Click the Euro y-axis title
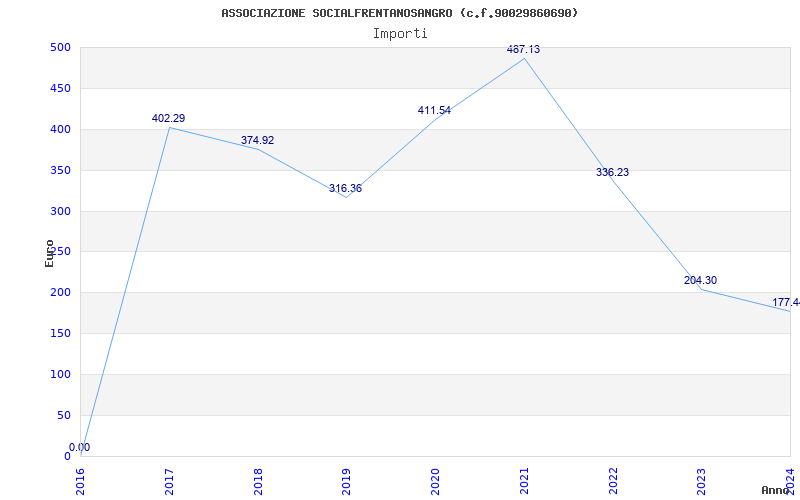The width and height of the screenshot is (800, 500). tap(49, 253)
